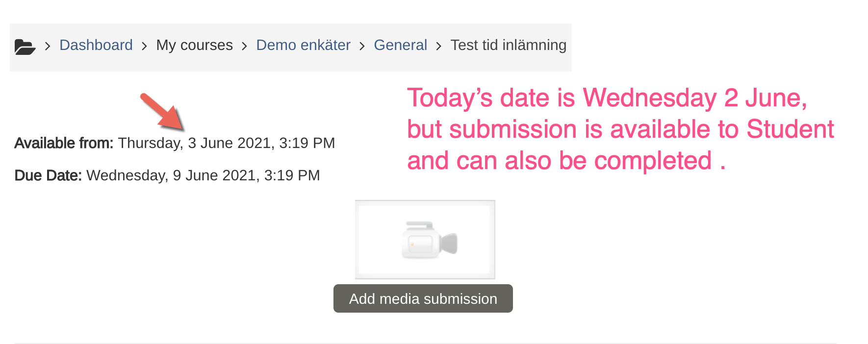Open the General section link
The width and height of the screenshot is (868, 344).
click(400, 45)
